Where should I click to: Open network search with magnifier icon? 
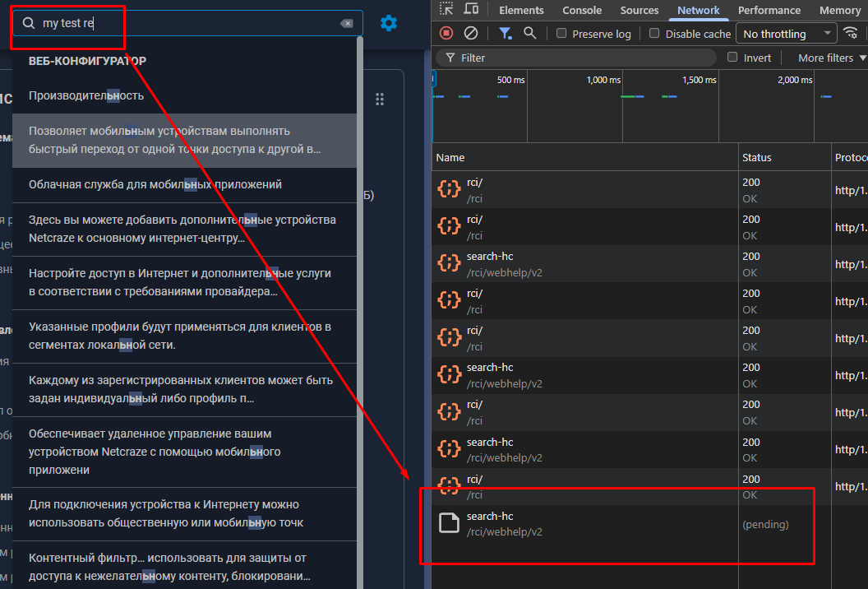[x=530, y=33]
